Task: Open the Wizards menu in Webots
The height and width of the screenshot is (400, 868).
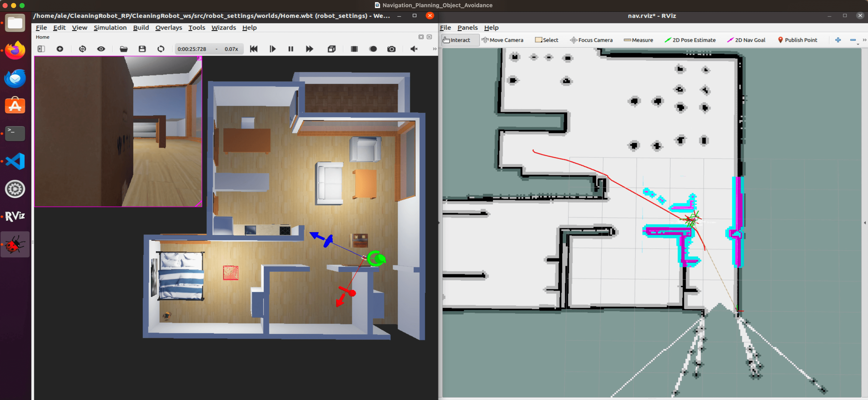Action: point(223,28)
